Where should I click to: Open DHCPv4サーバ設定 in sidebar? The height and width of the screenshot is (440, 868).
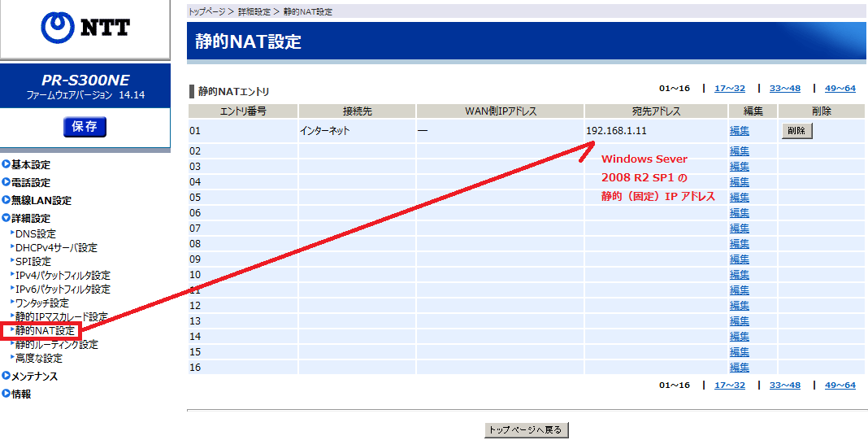[56, 248]
